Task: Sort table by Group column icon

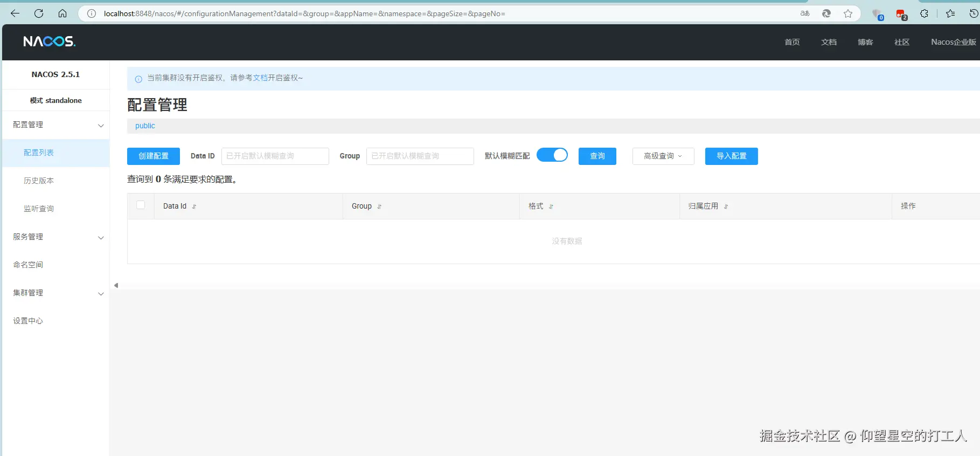Action: point(379,206)
